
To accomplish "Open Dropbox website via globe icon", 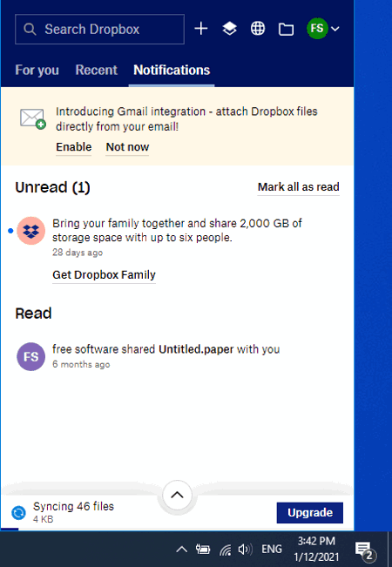I will tap(258, 29).
